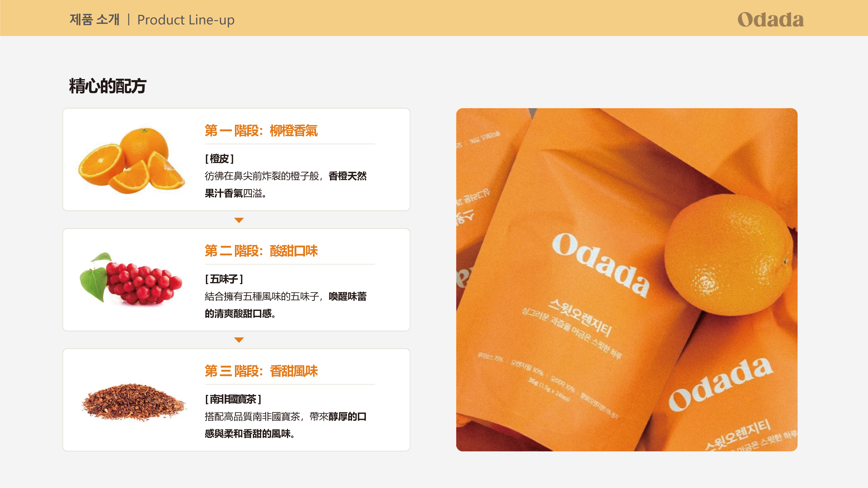Click the Product Line-up header text
This screenshot has width=868, height=488.
click(x=186, y=20)
